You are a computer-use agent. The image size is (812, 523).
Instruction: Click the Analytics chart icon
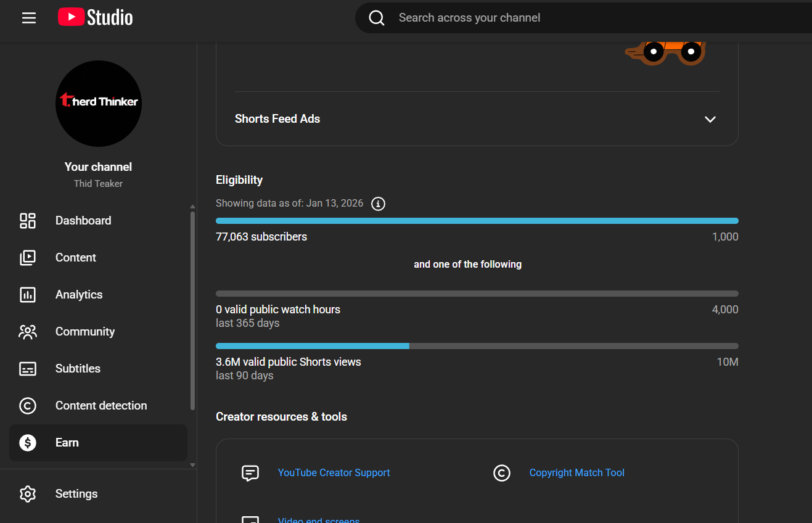28,295
